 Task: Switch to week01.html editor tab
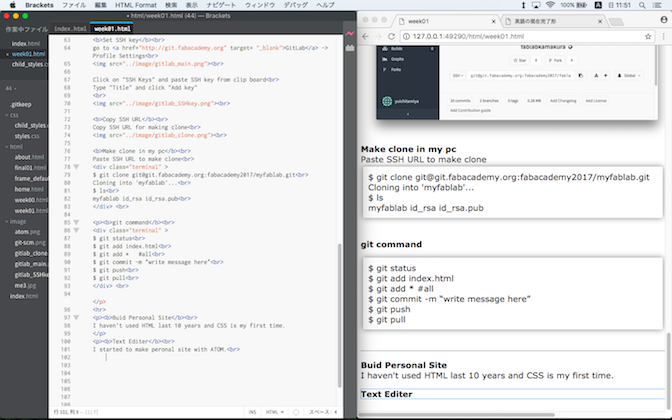(112, 29)
